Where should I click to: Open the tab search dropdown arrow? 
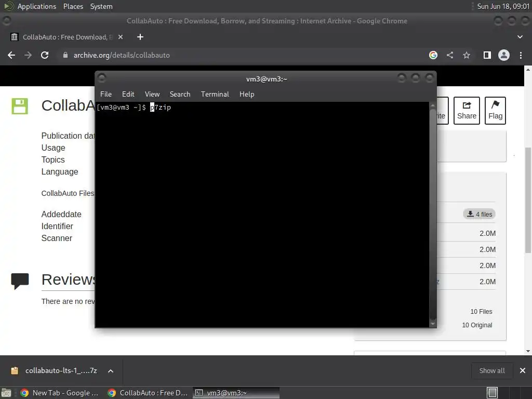tap(520, 37)
